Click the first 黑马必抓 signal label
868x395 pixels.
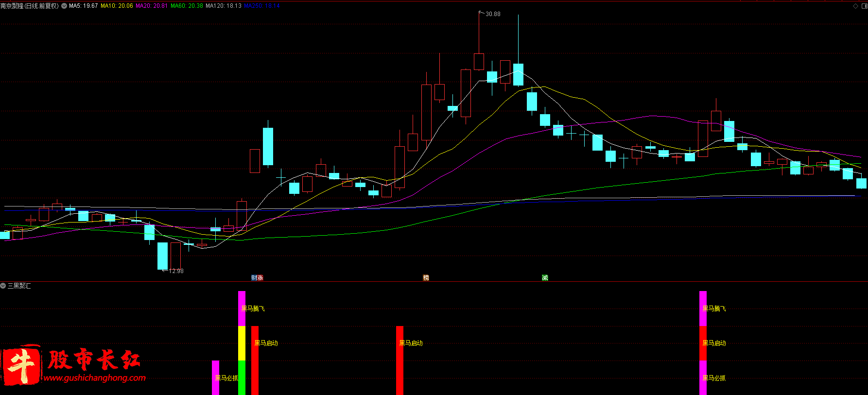[226, 378]
